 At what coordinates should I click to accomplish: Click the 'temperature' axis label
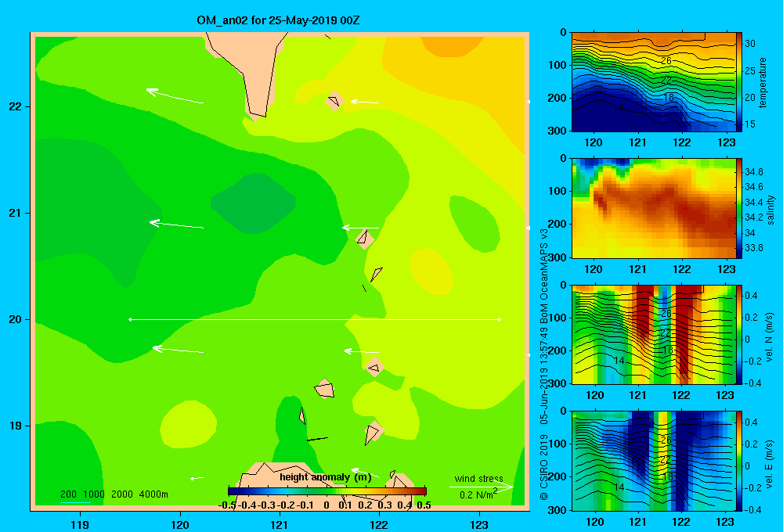763,82
